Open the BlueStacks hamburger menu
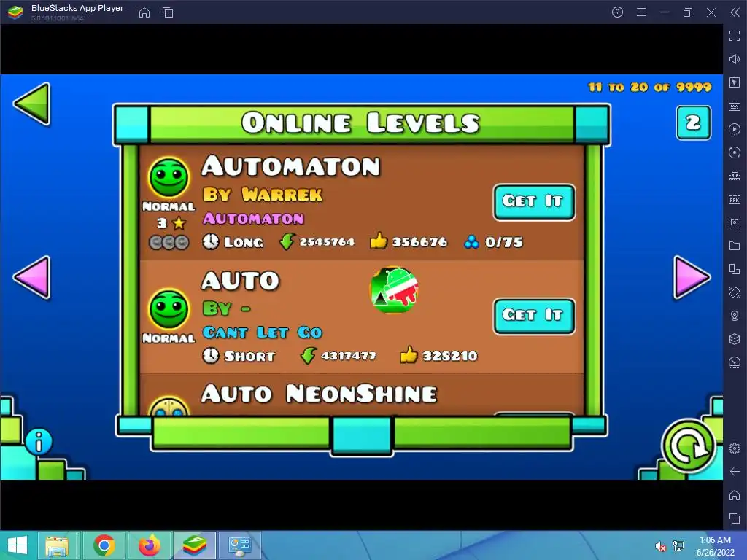Viewport: 747px width, 560px height. 641,12
